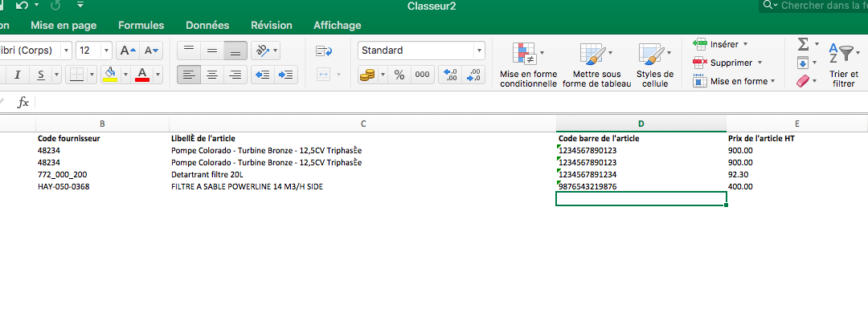
Task: Click the Mise en forme cells button
Action: (734, 81)
